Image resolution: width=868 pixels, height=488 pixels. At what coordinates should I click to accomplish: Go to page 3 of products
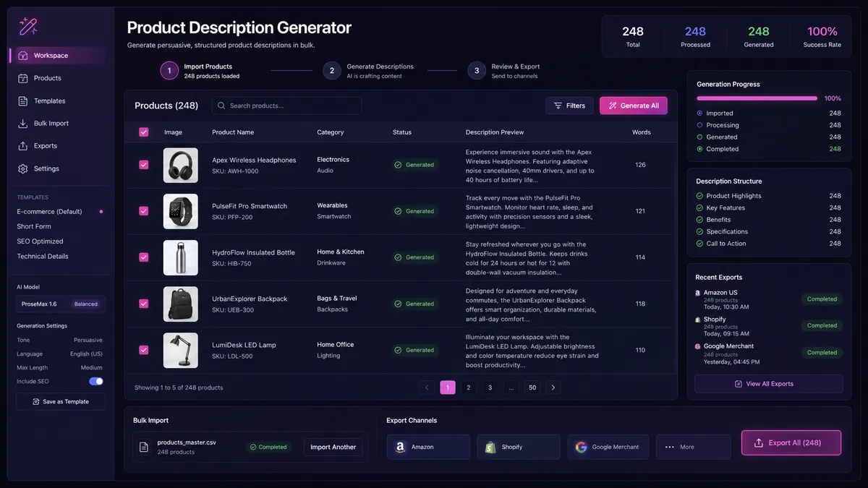pos(490,388)
